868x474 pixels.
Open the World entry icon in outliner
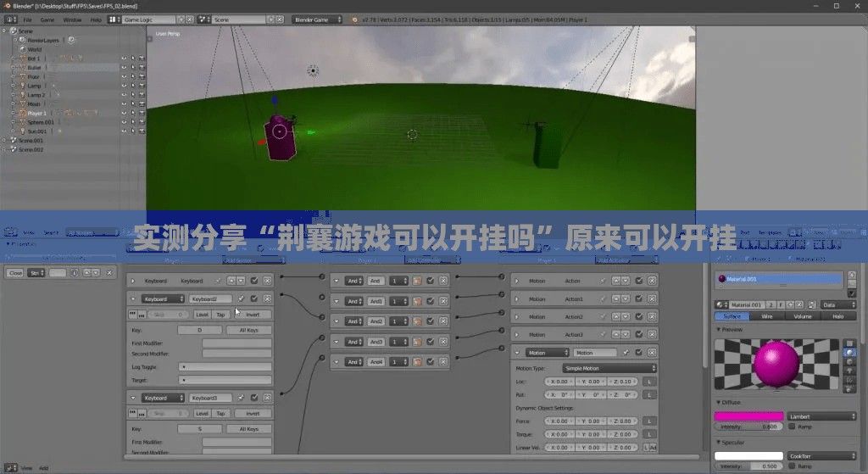[x=23, y=49]
